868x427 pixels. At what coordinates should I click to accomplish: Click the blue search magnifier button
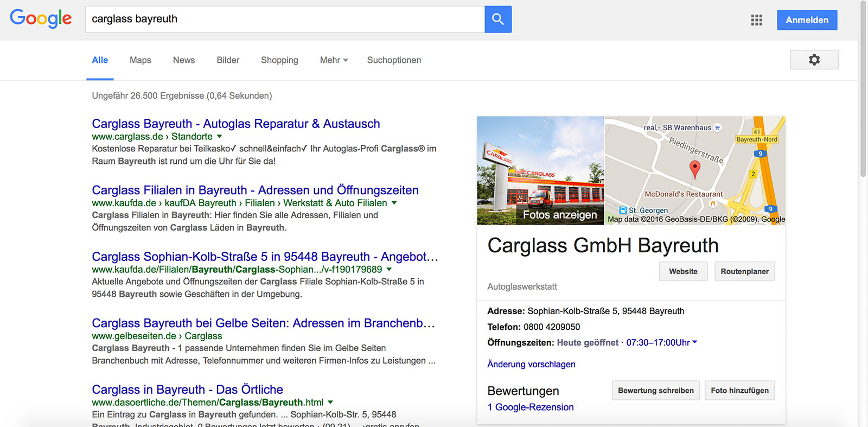click(498, 20)
